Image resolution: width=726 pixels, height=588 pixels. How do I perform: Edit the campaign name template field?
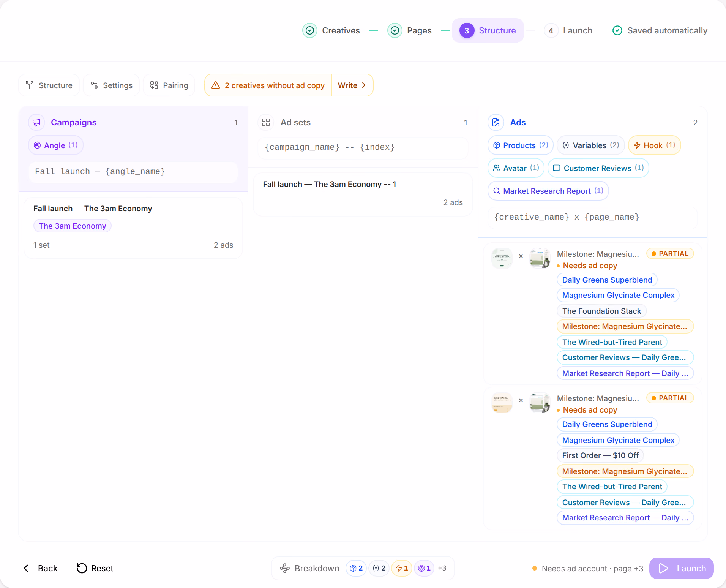[133, 172]
